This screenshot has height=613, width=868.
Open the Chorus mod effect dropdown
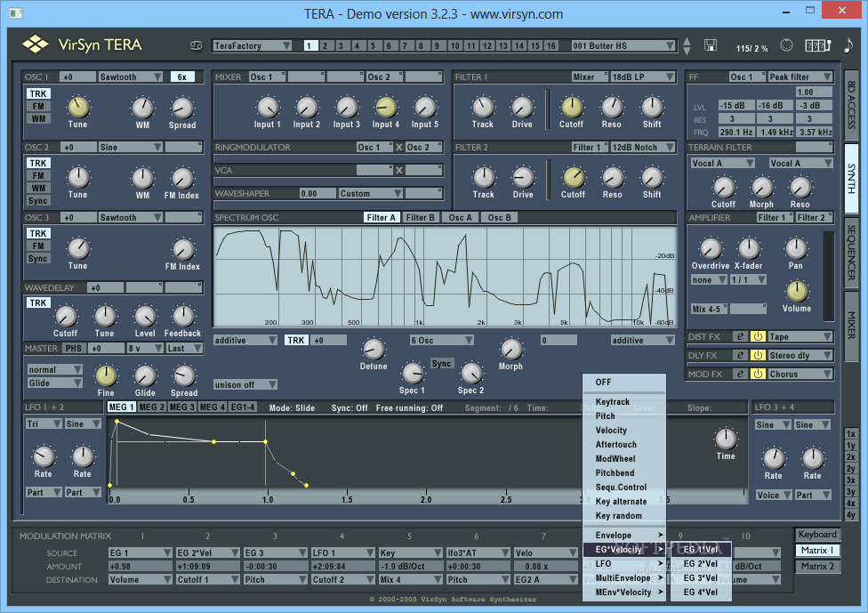click(x=800, y=375)
